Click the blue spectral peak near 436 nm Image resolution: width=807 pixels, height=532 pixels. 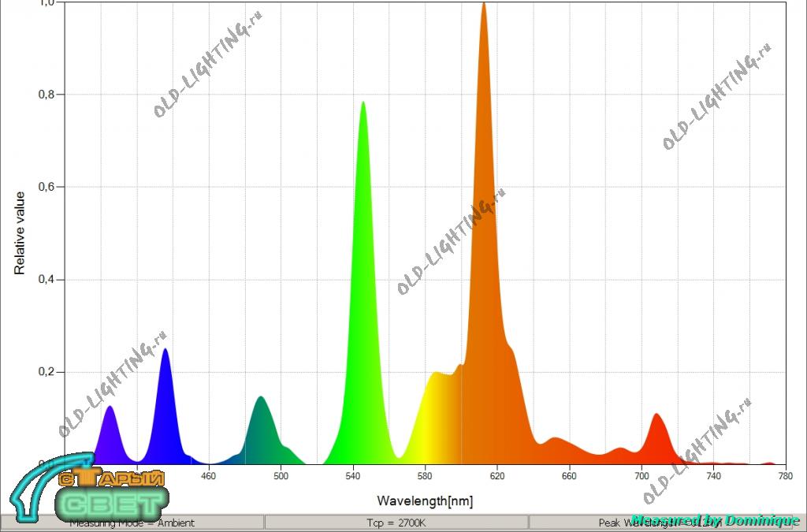pyautogui.click(x=165, y=407)
